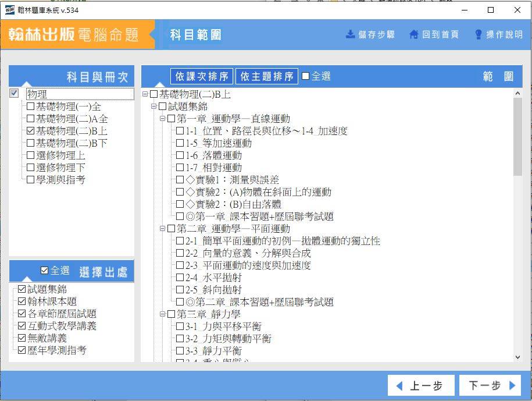
Task: Collapse the 試題集錦 tree node
Action: (x=153, y=107)
